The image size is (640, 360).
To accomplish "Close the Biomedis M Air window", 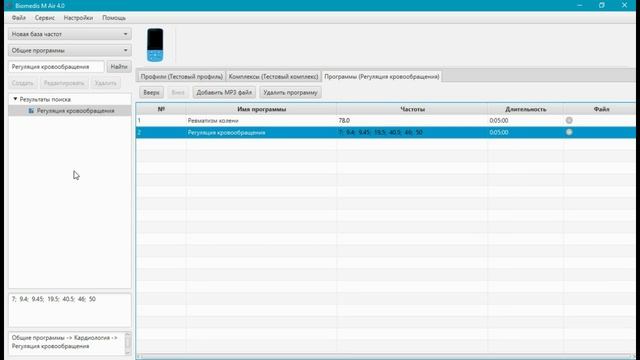I will [x=624, y=5].
